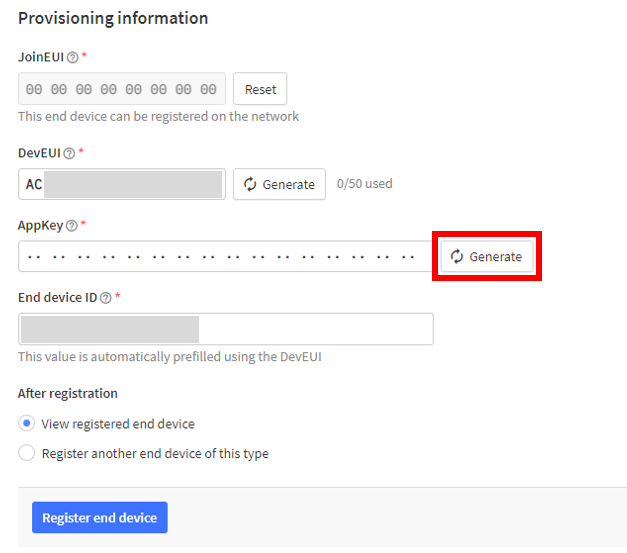Click the automatically prefilled DevEUI hint text
Image resolution: width=627 pixels, height=553 pixels.
(170, 357)
